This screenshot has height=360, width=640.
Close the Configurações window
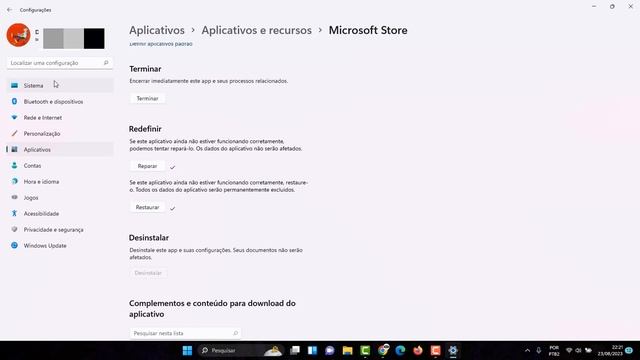click(x=631, y=7)
